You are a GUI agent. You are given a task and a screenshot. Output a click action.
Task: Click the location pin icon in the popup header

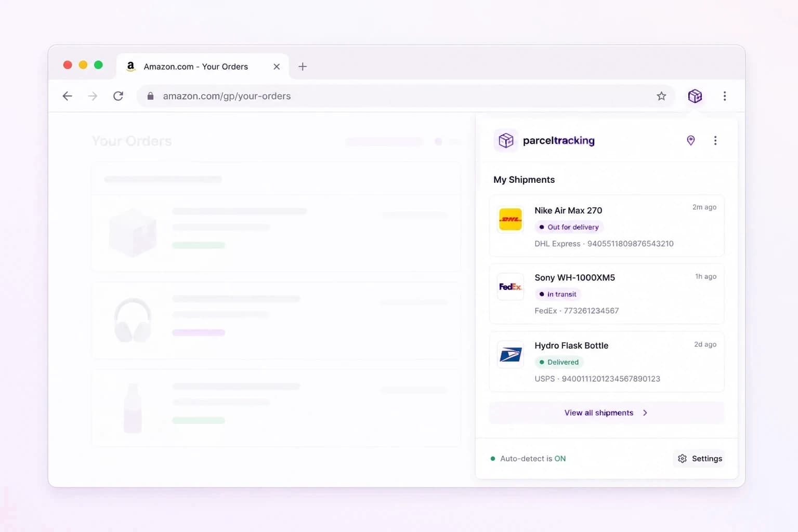click(691, 140)
